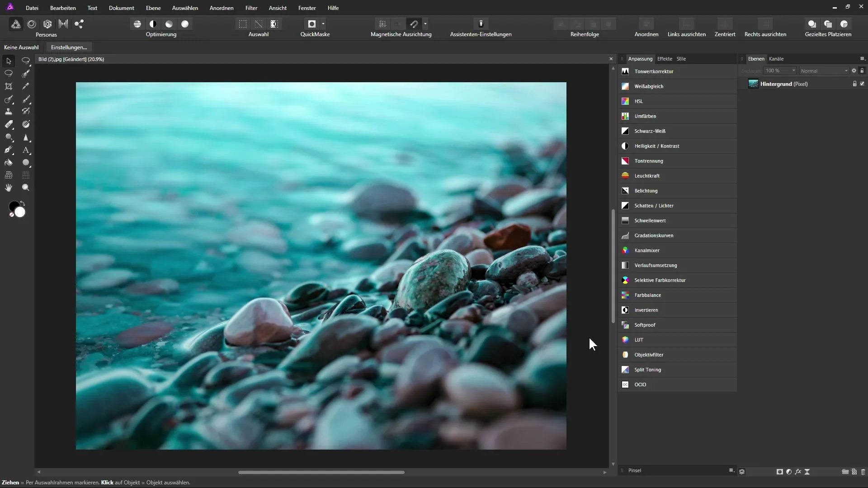Swap foreground and background colors

coord(23,203)
